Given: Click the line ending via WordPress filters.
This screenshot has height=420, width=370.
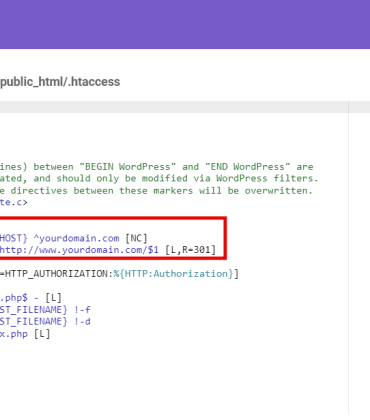Looking at the screenshot, I should (x=159, y=178).
